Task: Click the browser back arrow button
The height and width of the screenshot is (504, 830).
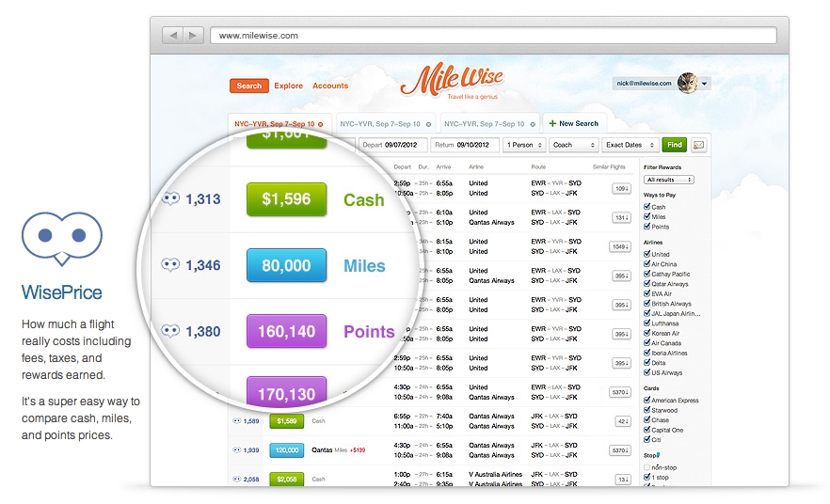Action: tap(172, 36)
